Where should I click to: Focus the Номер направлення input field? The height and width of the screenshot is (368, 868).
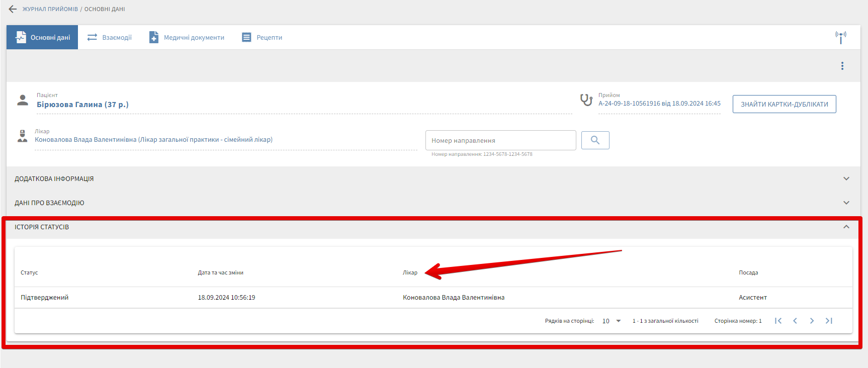(500, 140)
